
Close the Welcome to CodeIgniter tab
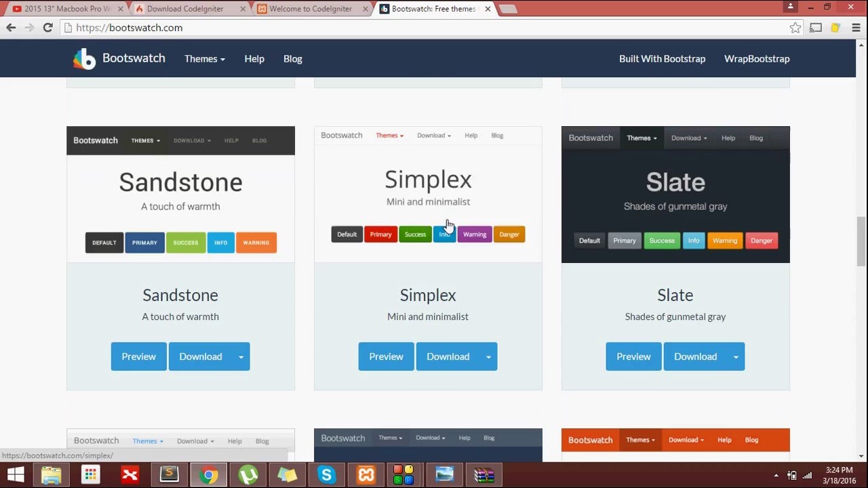pyautogui.click(x=365, y=9)
